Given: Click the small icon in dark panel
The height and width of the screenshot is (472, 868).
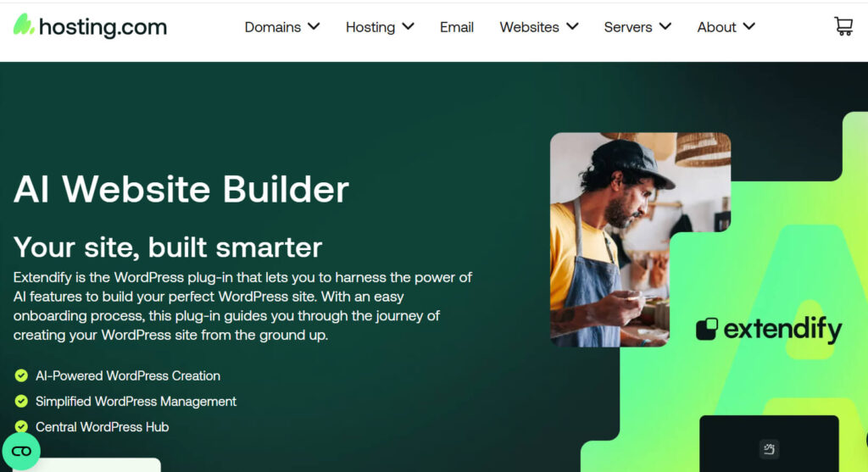Looking at the screenshot, I should point(769,449).
